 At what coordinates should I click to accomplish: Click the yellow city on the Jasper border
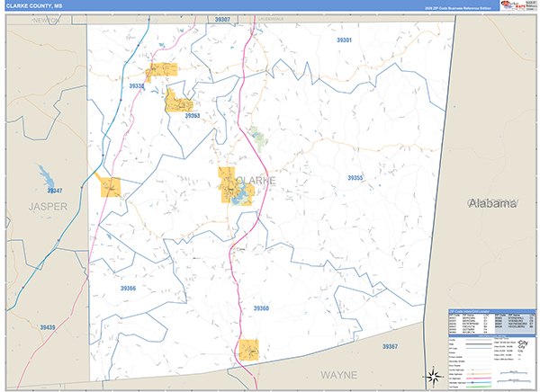[x=111, y=187]
